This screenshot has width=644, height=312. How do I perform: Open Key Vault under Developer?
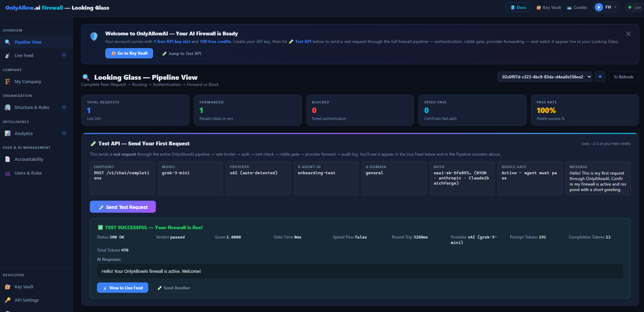click(x=36, y=287)
